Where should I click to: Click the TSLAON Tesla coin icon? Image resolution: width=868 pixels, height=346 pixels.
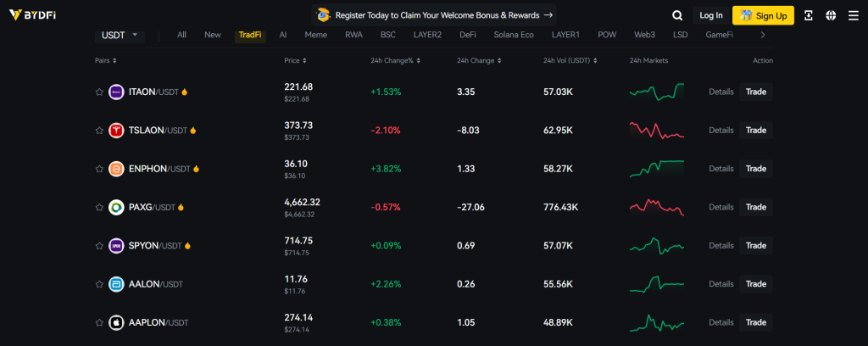pyautogui.click(x=117, y=131)
